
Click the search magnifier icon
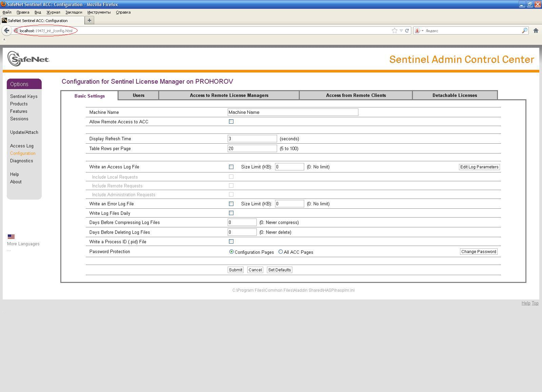[x=524, y=30]
